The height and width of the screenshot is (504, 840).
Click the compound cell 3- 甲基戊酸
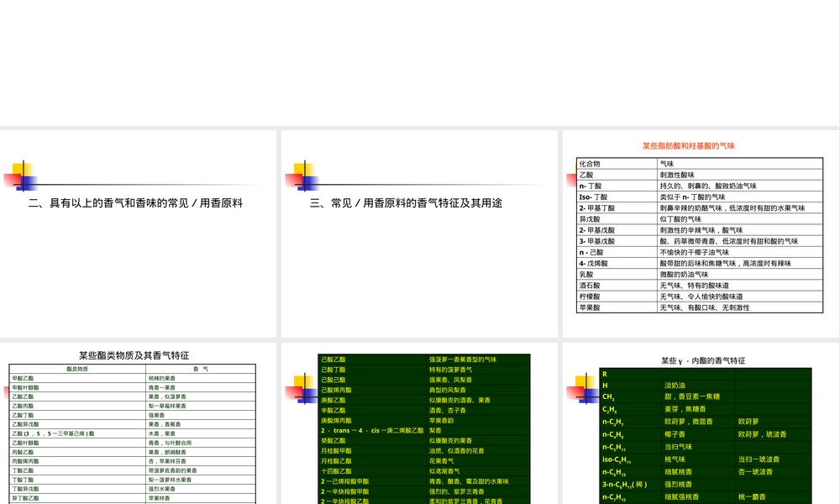[x=617, y=241]
